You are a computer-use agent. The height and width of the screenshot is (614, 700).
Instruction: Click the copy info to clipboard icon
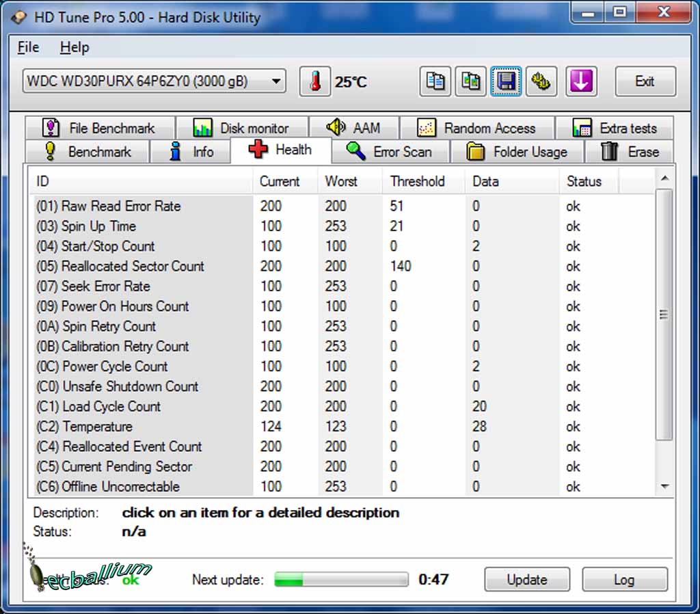[435, 81]
